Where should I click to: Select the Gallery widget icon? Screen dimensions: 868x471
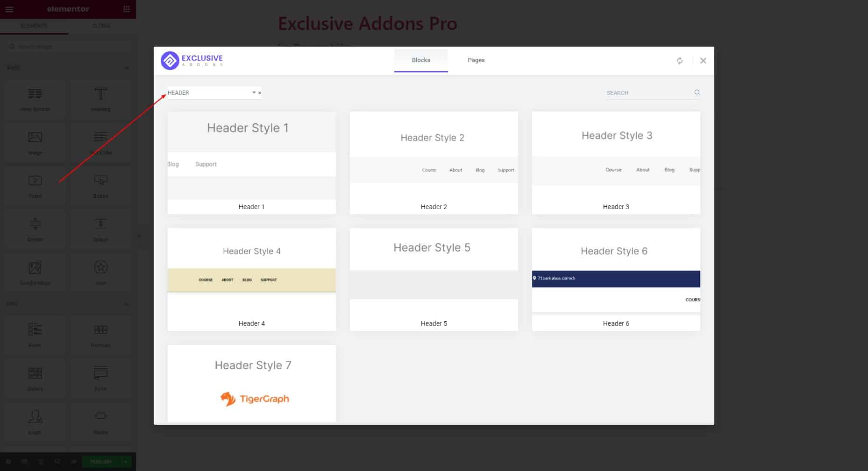pyautogui.click(x=35, y=373)
